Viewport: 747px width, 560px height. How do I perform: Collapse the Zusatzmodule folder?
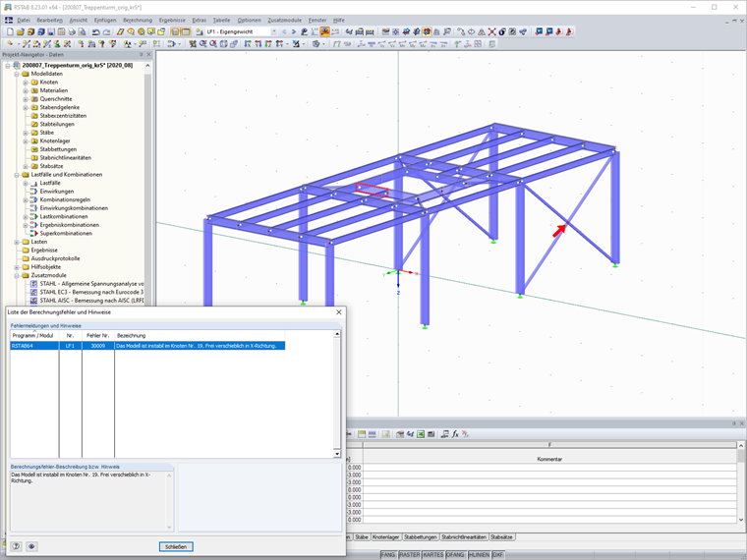[17, 275]
